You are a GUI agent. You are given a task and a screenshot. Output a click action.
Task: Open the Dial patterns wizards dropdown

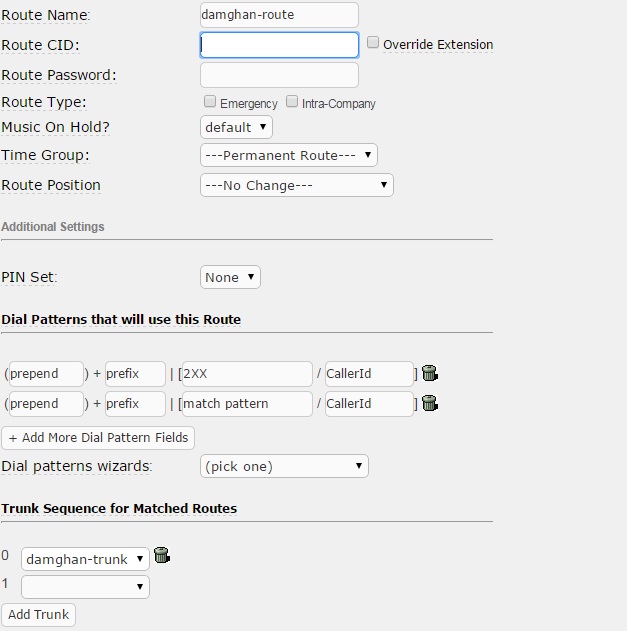coord(284,466)
